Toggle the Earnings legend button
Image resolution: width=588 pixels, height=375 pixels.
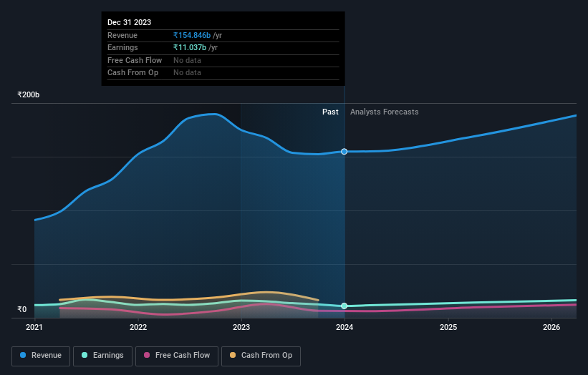[102, 356]
